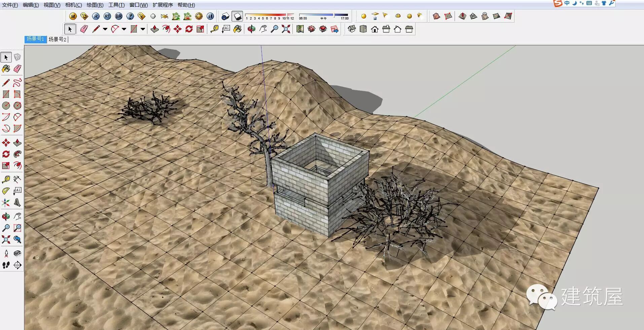Switch to Front view house icon
644x330 pixels.
tap(375, 29)
